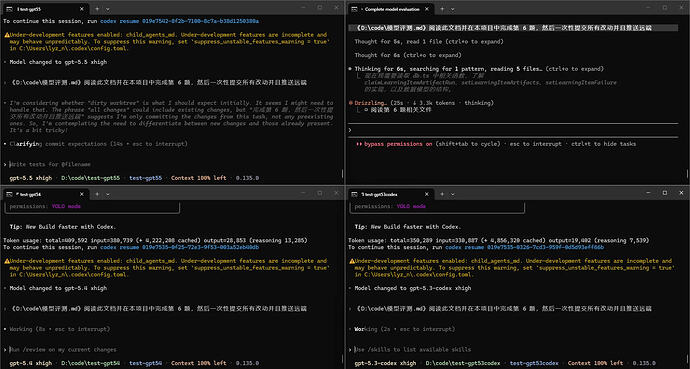The width and height of the screenshot is (690, 369).
Task: Click the terminal icon on the test-gpt55 tab
Action: [9, 9]
